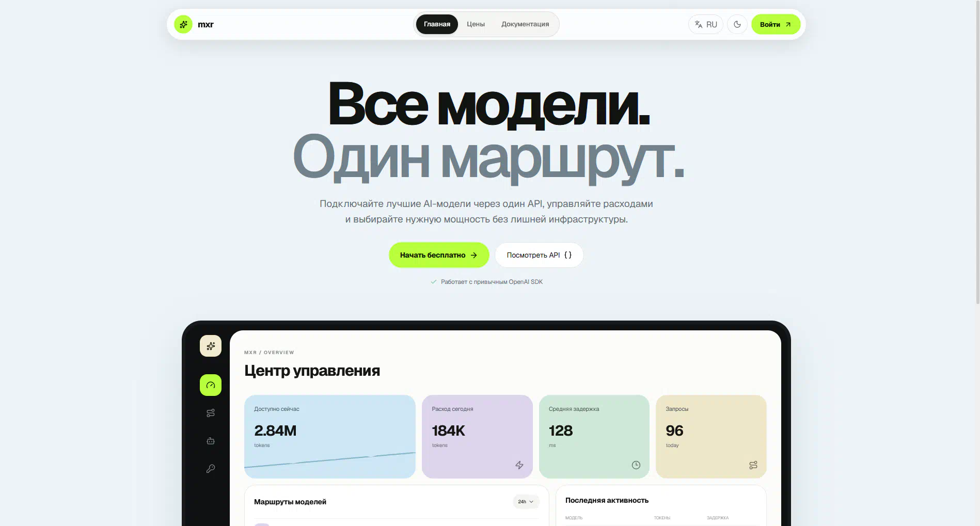Viewport: 980px width, 526px height.
Task: Click Посмотреть API button
Action: pos(539,255)
